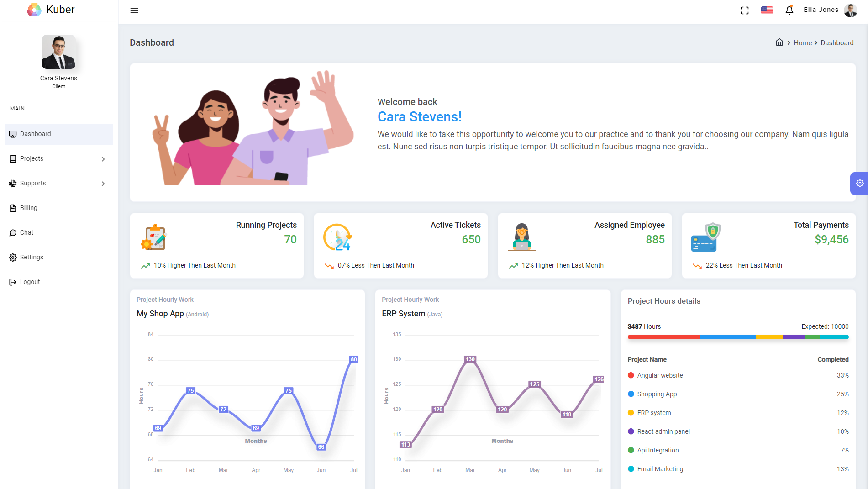Click the 119 data point on ERP System chart

click(x=567, y=415)
